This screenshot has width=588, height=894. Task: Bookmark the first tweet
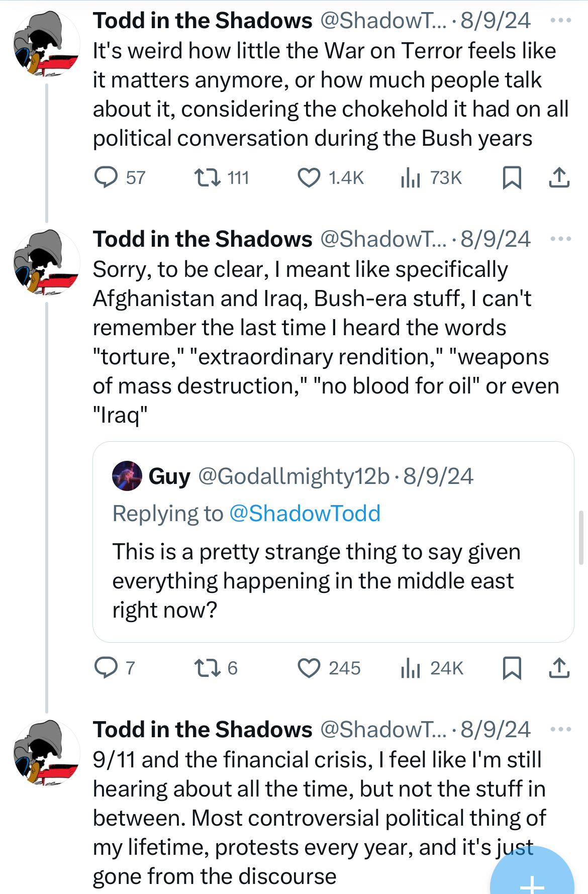[x=512, y=178]
